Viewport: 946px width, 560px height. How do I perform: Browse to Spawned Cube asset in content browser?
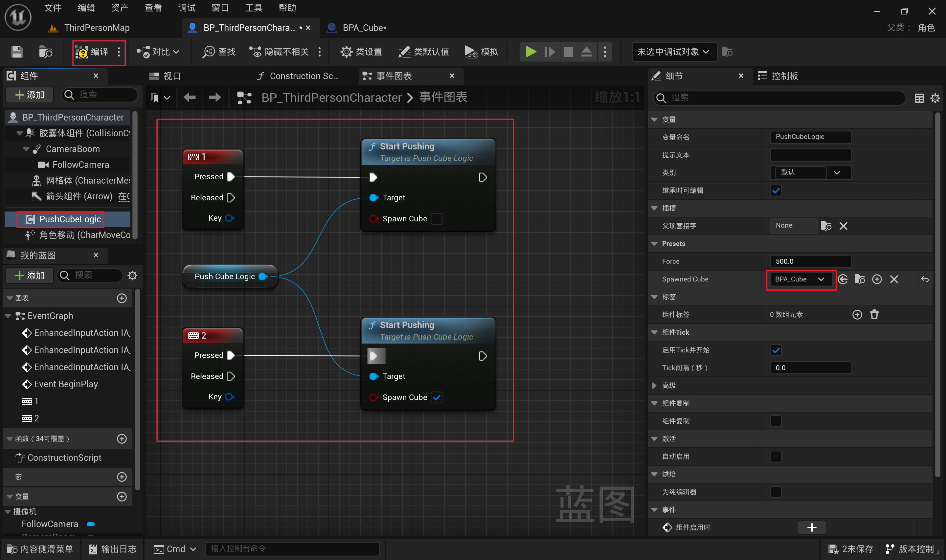[x=860, y=279]
